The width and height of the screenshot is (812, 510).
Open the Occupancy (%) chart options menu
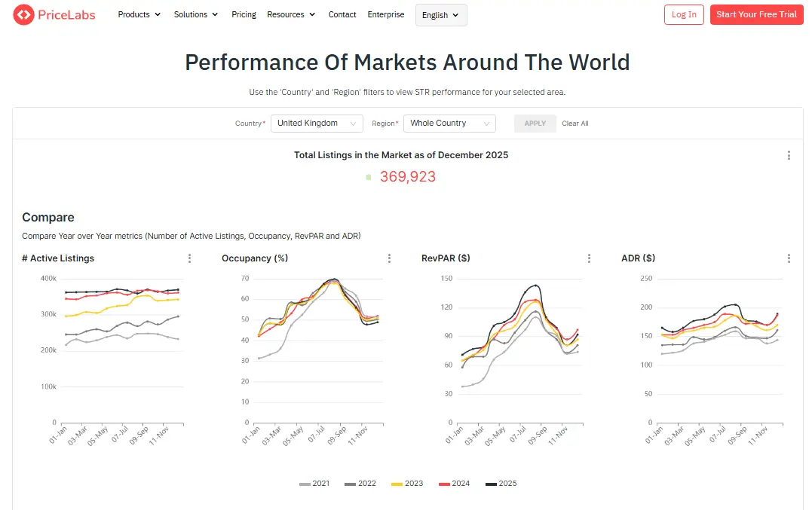389,258
